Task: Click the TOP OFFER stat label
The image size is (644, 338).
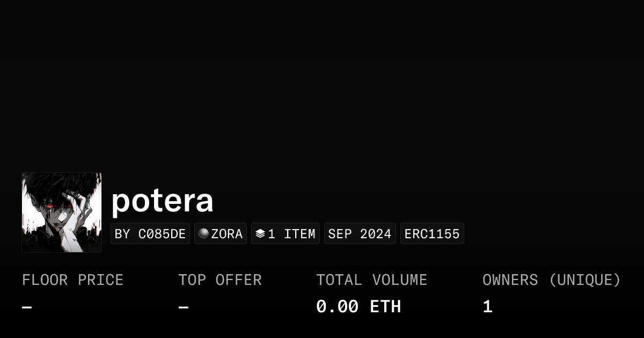Action: pyautogui.click(x=220, y=280)
